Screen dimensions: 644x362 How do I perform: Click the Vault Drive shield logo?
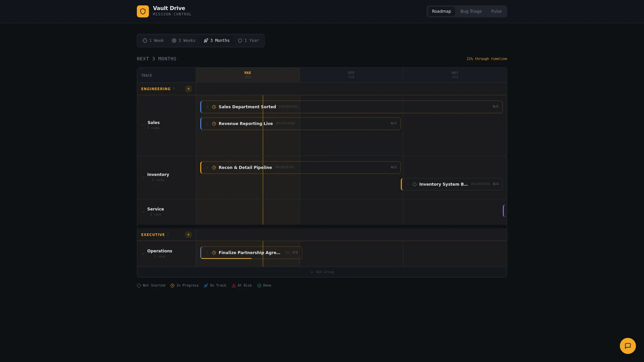pyautogui.click(x=143, y=11)
